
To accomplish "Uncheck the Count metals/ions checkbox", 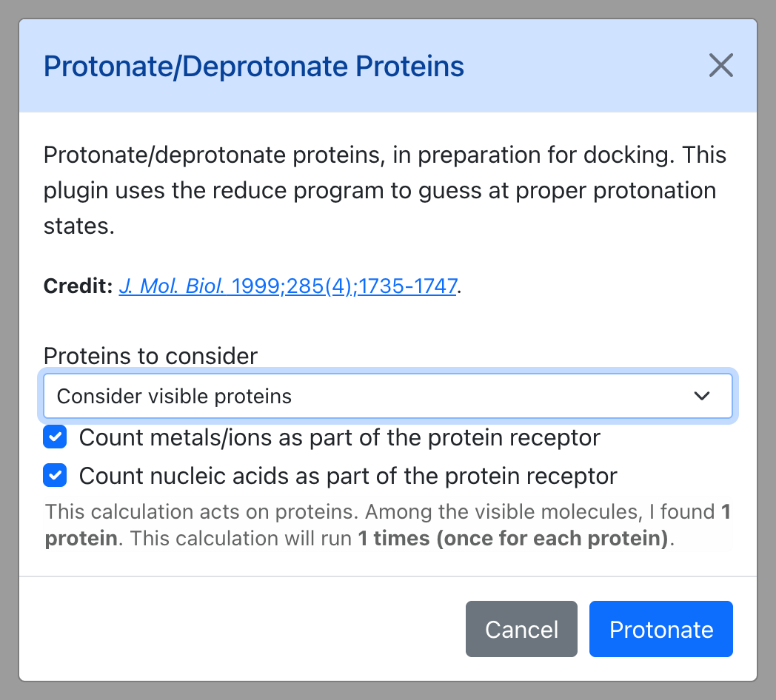I will (55, 437).
